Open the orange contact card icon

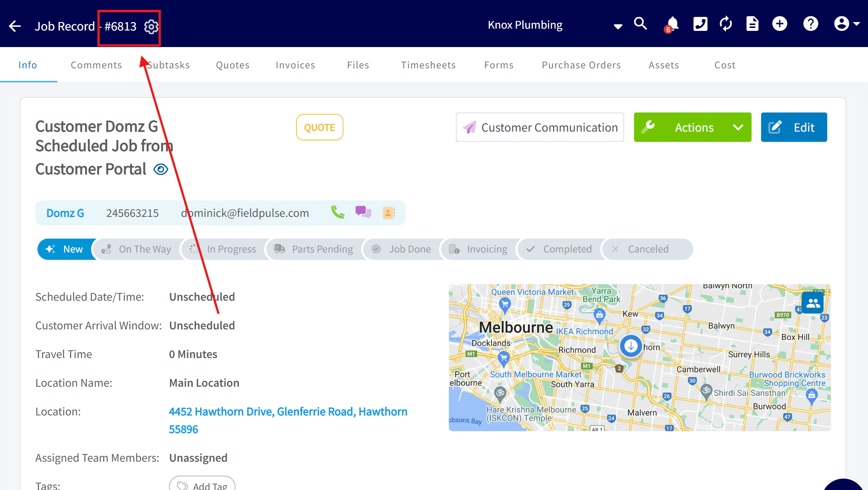pyautogui.click(x=389, y=213)
